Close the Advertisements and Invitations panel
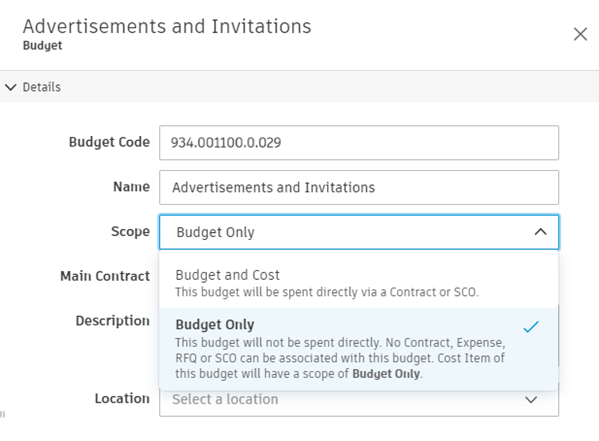 tap(580, 34)
